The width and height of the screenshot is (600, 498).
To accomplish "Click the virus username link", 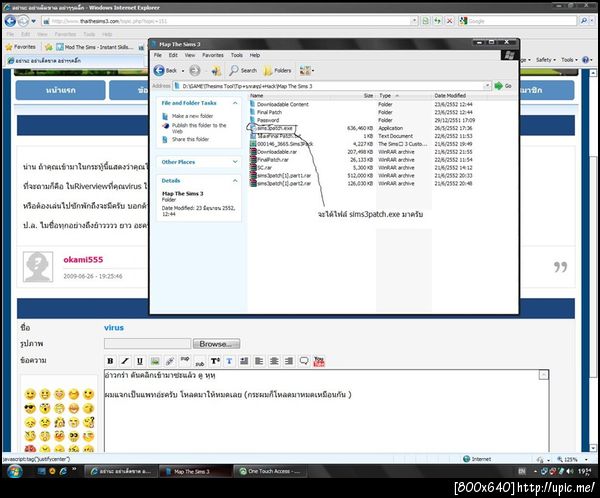I will point(114,328).
